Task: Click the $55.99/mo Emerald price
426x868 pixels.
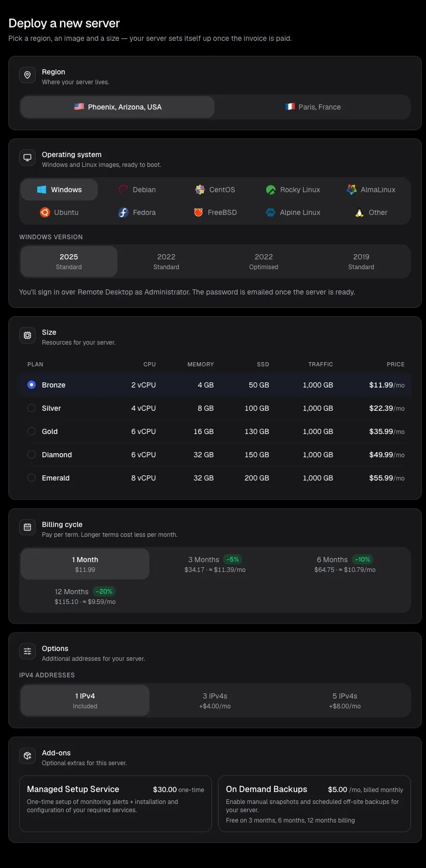Action: [x=387, y=478]
